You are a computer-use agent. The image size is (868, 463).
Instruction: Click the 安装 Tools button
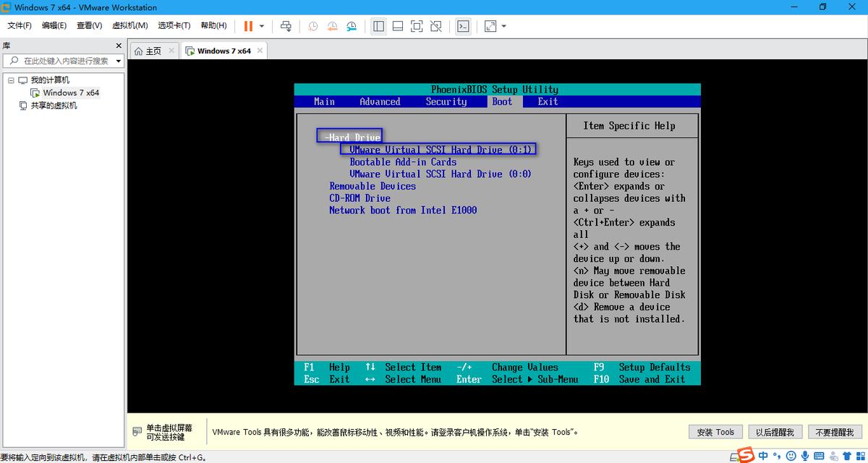[x=715, y=431]
